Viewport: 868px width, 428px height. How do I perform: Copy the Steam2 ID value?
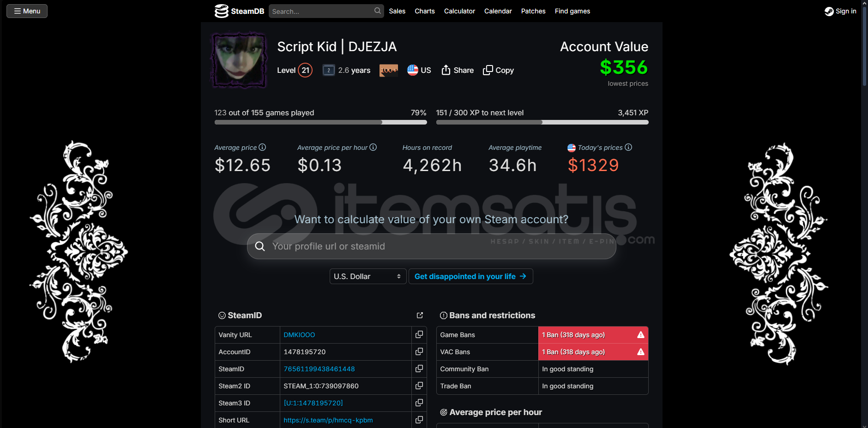click(x=419, y=386)
